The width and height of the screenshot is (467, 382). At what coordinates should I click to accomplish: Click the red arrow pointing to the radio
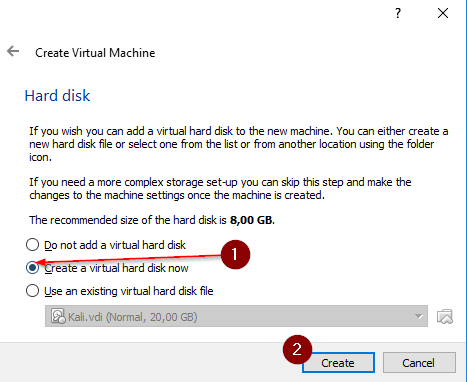tap(128, 259)
